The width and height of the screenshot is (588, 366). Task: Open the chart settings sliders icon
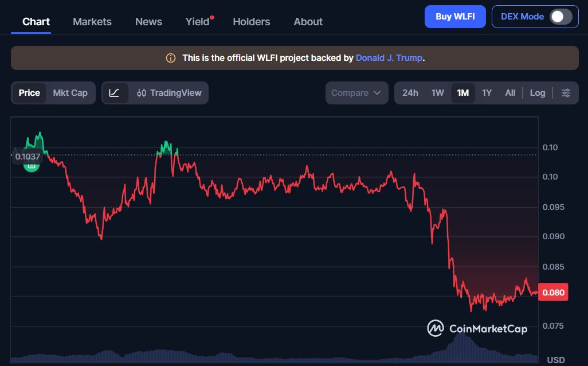point(566,93)
